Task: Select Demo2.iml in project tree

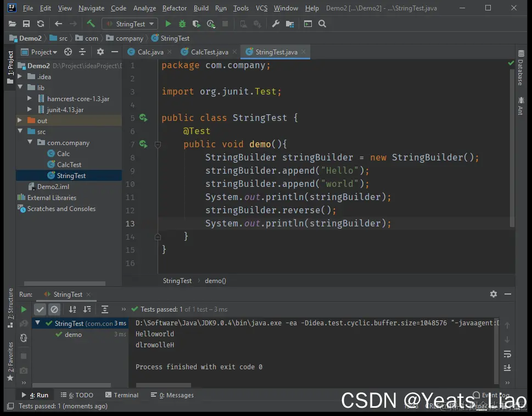Action: point(53,186)
